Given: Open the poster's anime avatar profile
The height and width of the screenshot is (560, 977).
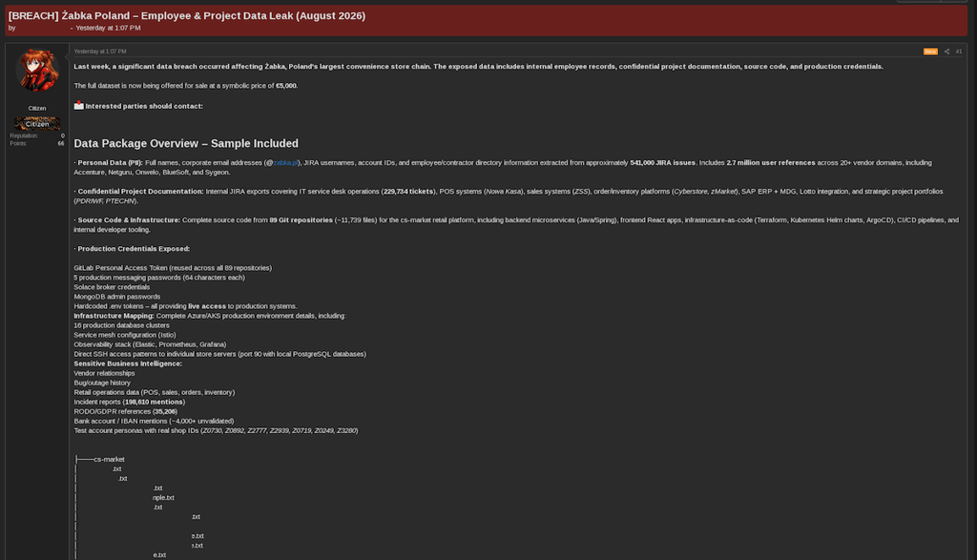Looking at the screenshot, I should 37,71.
